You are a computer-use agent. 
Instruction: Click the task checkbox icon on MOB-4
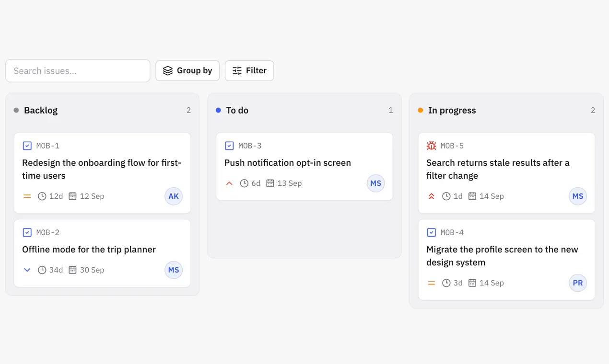(x=431, y=232)
